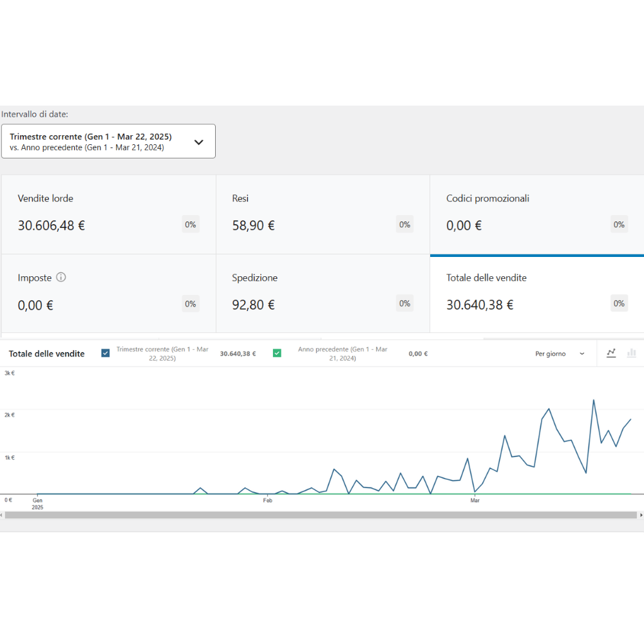644x644 pixels.
Task: Click the Imposte info icon
Action: coord(61,278)
